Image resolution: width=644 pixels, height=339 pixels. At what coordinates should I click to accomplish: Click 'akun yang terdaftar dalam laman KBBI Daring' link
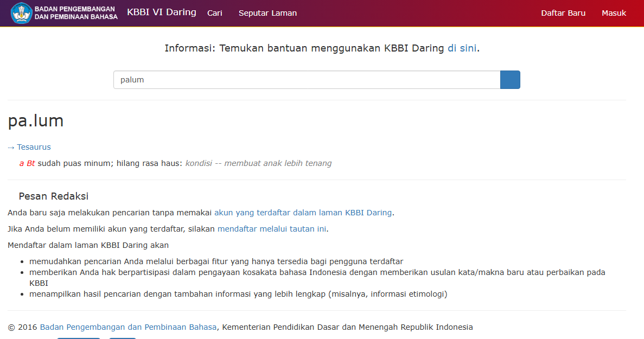(x=303, y=213)
